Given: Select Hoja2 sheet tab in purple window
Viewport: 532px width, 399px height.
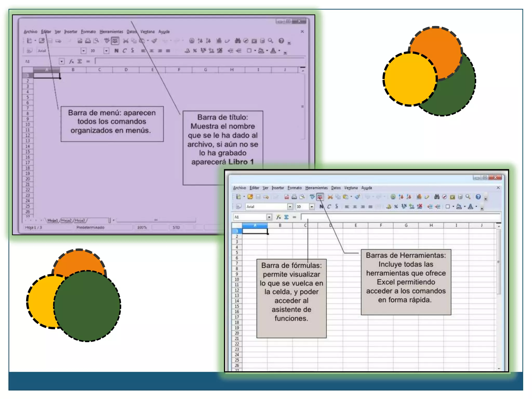Looking at the screenshot, I should tap(66, 220).
